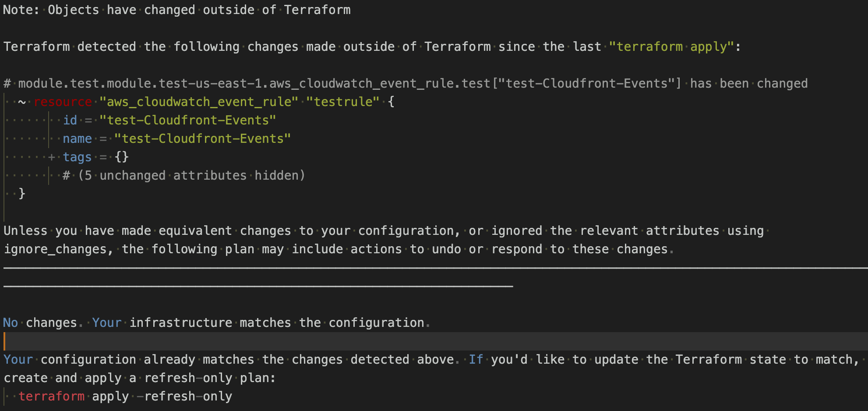The width and height of the screenshot is (868, 411).
Task: Click the tilde before resource keyword
Action: (x=22, y=102)
